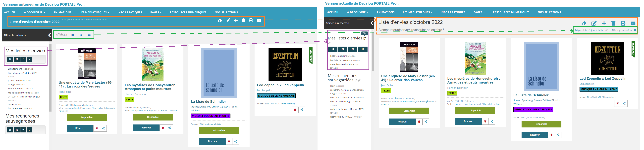Click the print icon in the old blue header

[251, 20]
